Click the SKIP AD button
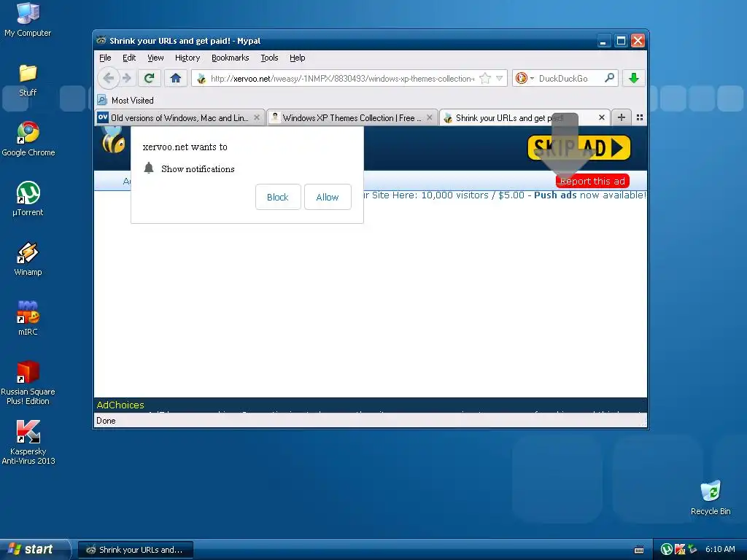 tap(578, 147)
